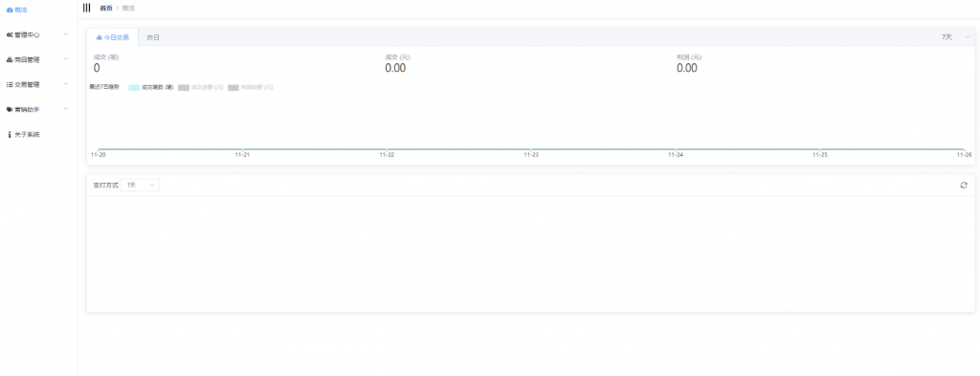
Task: Click the 11-23 data point on trend chart
Action: 531,149
